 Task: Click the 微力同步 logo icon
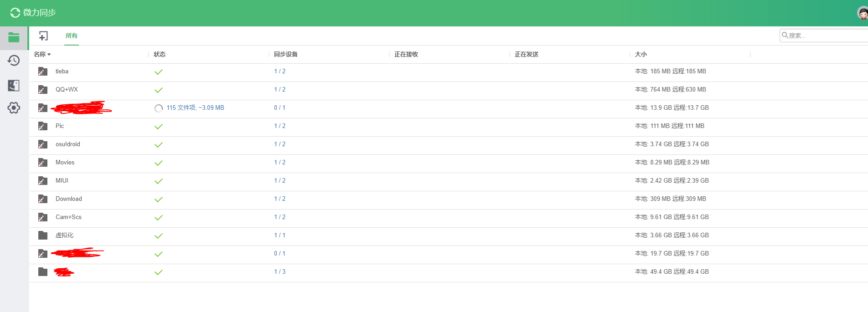15,13
